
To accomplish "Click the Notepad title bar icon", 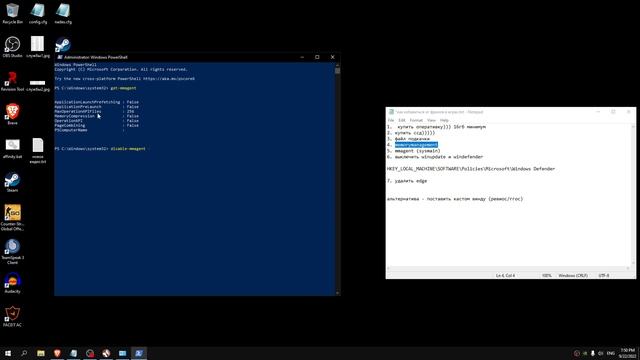I will 391,111.
